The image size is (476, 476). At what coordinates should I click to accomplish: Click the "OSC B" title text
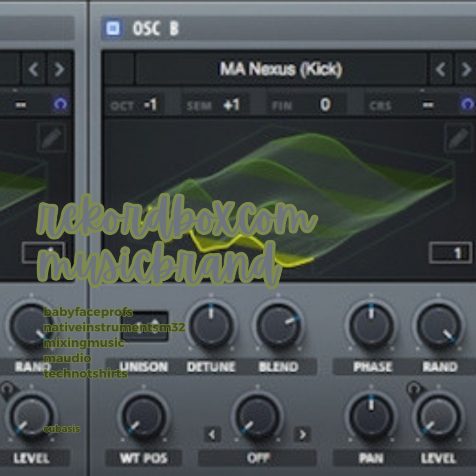coord(155,28)
